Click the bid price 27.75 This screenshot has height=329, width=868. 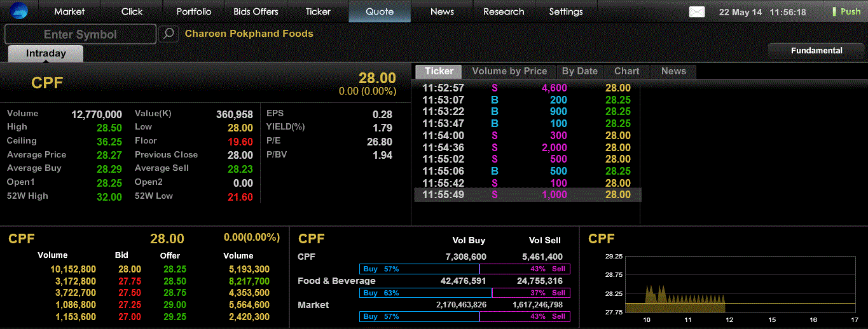[x=130, y=281]
